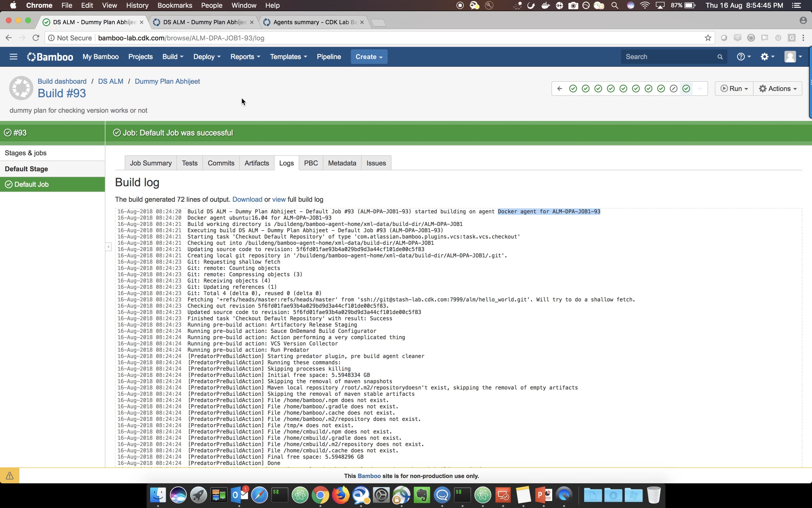This screenshot has height=508, width=812.
Task: Open the Actions dropdown menu
Action: pos(777,89)
